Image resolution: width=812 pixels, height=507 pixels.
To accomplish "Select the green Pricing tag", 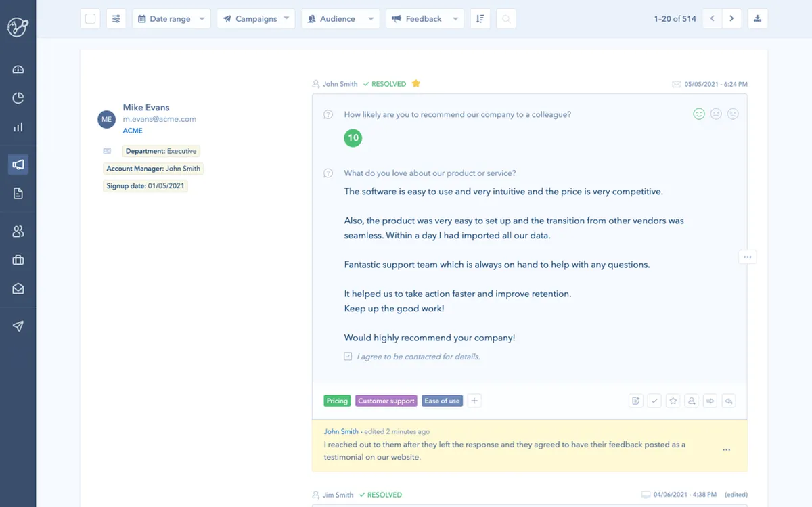I will tap(337, 401).
